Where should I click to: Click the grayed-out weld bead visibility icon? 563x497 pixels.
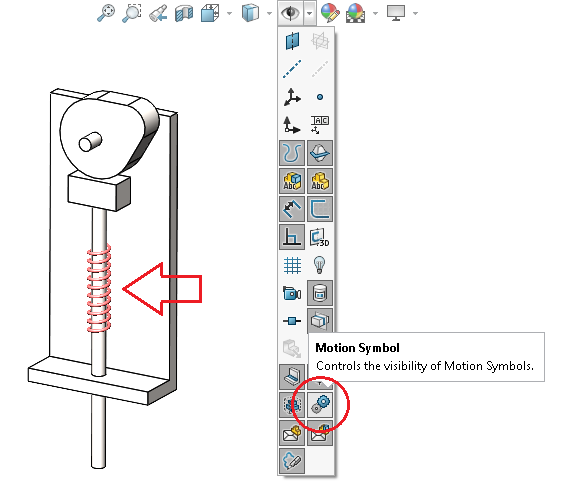coord(292,348)
